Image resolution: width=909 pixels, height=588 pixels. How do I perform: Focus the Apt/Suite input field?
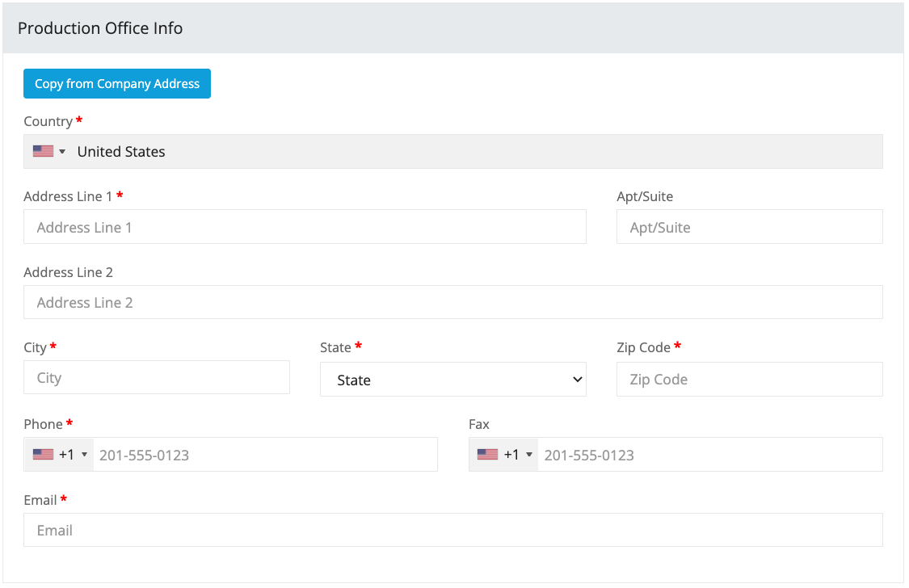tap(750, 227)
